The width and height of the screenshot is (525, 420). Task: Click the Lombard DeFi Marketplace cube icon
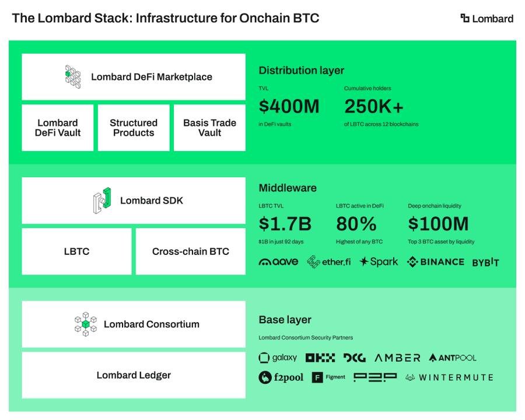73,76
